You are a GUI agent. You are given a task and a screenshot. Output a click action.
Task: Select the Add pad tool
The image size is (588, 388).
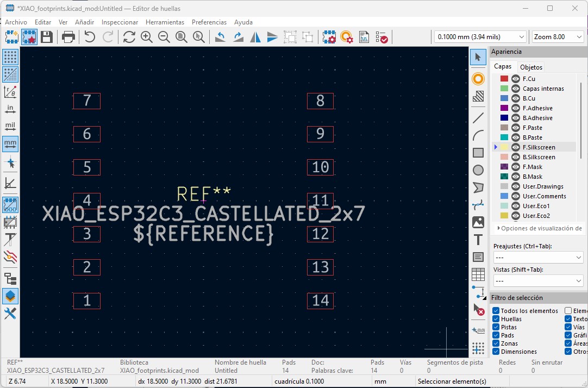pyautogui.click(x=478, y=79)
